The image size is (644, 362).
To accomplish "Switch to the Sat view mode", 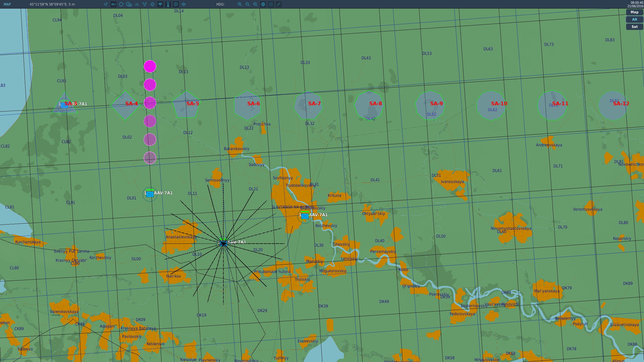I will click(634, 27).
